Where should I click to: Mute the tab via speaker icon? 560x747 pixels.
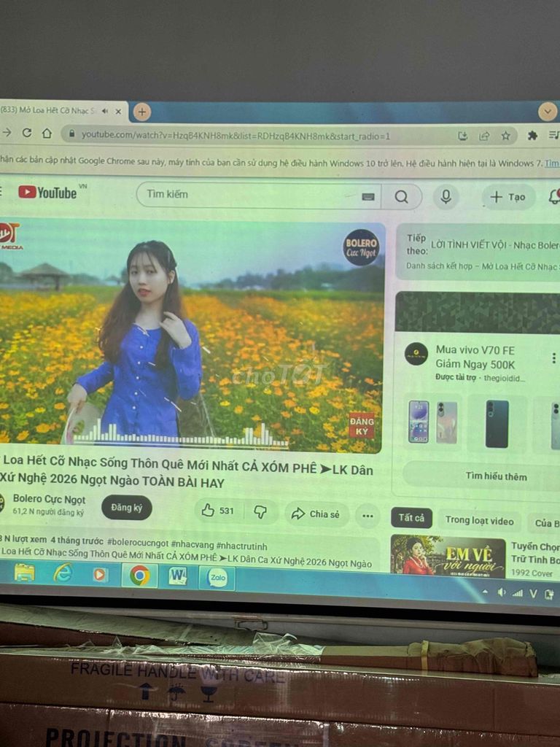click(104, 111)
